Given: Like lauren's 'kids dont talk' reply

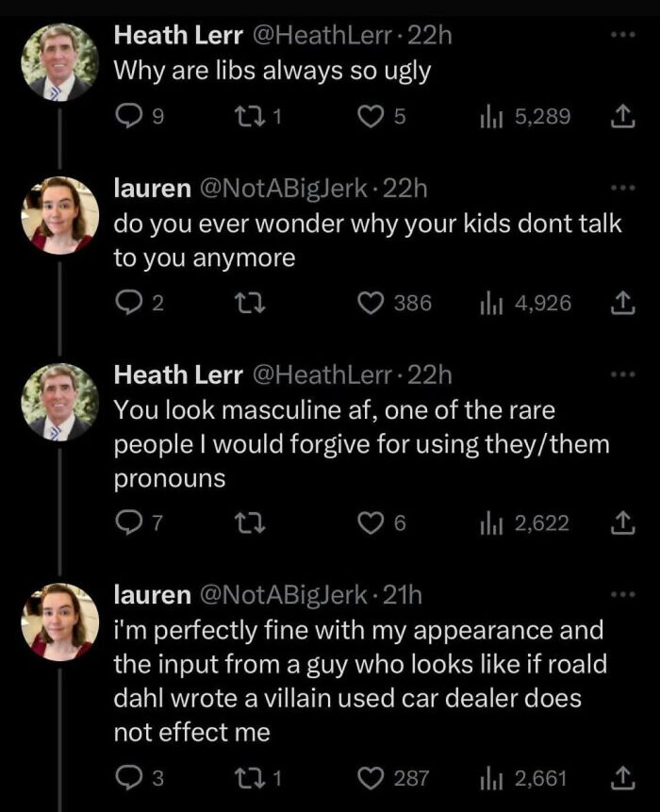Looking at the screenshot, I should (372, 304).
